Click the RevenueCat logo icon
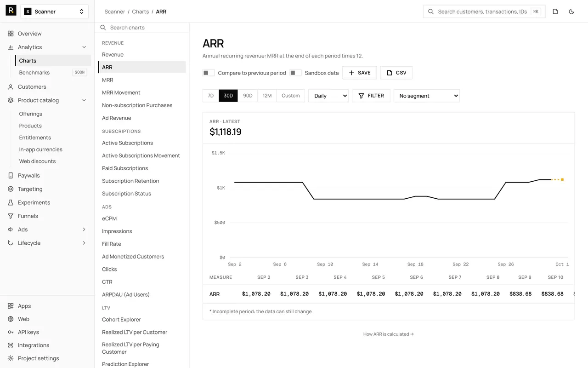 (11, 11)
